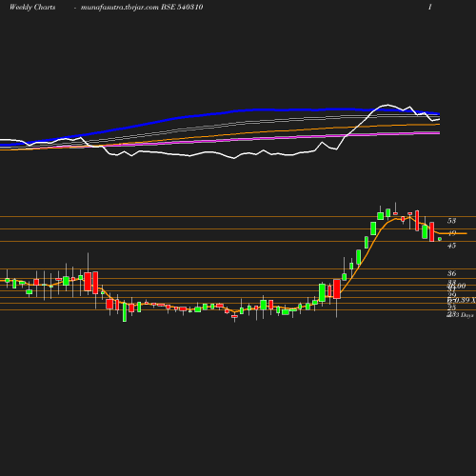Click the price label "49"
Screen dimensions: 476x476
tap(451, 233)
